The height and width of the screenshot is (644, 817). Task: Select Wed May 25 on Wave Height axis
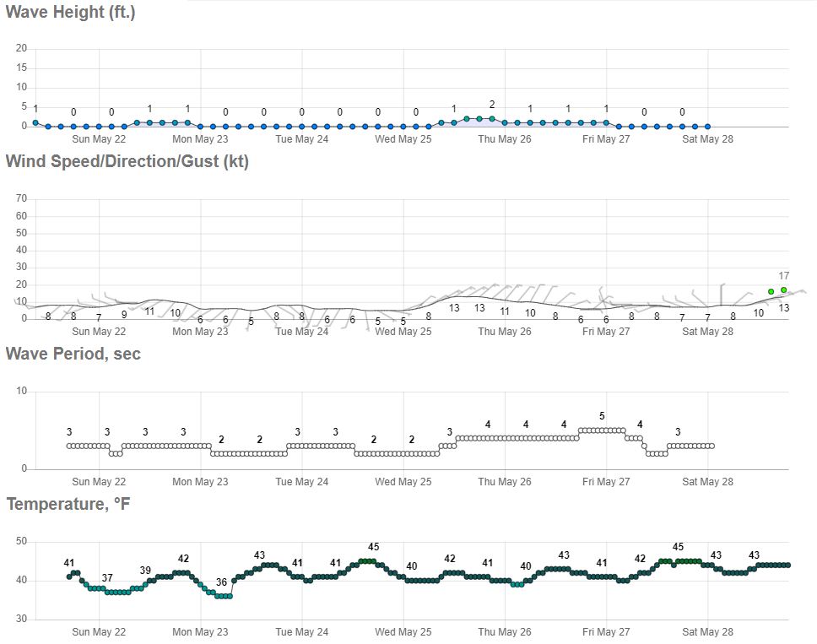(403, 139)
